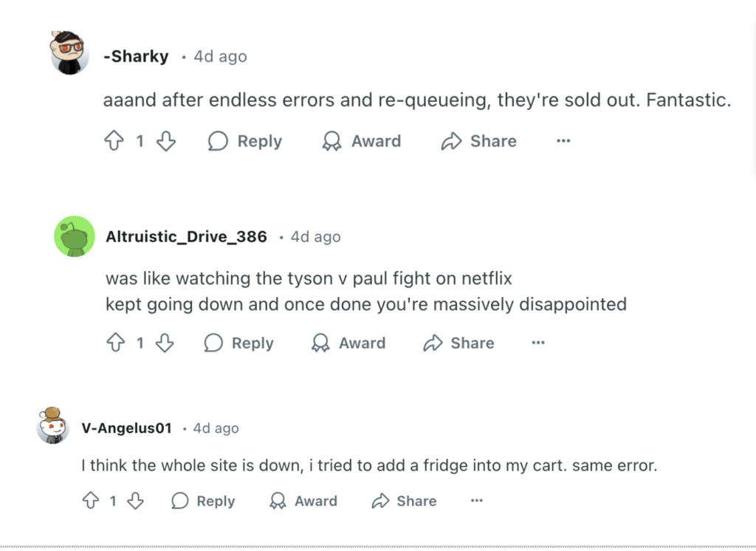This screenshot has width=756, height=551.
Task: Upvote Altruistic_Drive_386's tyson v paul comment
Action: point(115,343)
